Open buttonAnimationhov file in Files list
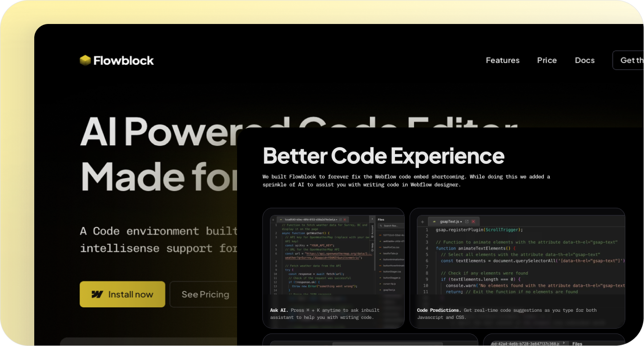This screenshot has width=644, height=346. coord(391,259)
